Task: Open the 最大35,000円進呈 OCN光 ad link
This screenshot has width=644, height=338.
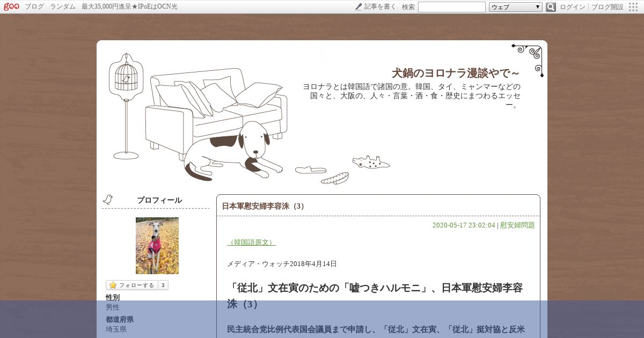Action: point(129,7)
